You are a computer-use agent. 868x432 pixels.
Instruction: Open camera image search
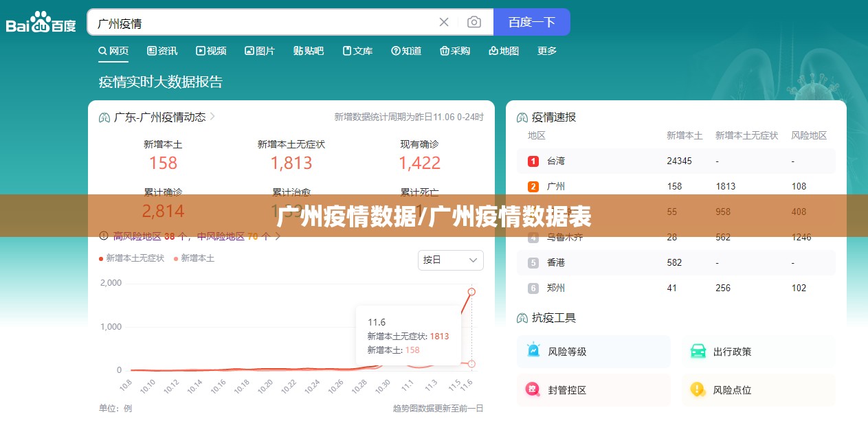pos(474,22)
